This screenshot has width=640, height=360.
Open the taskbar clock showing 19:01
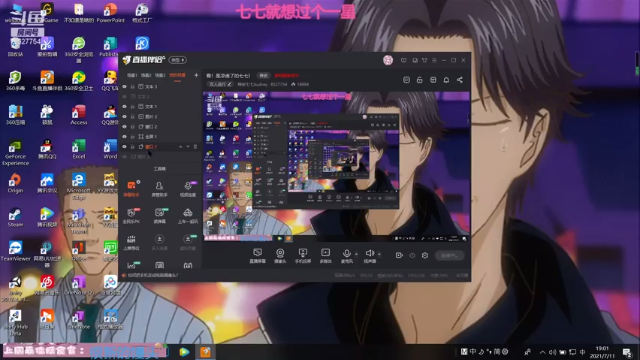[x=602, y=352]
